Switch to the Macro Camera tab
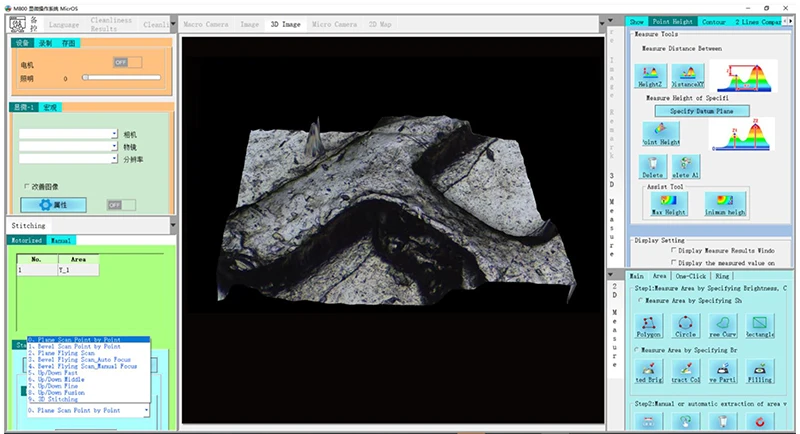 (x=204, y=23)
